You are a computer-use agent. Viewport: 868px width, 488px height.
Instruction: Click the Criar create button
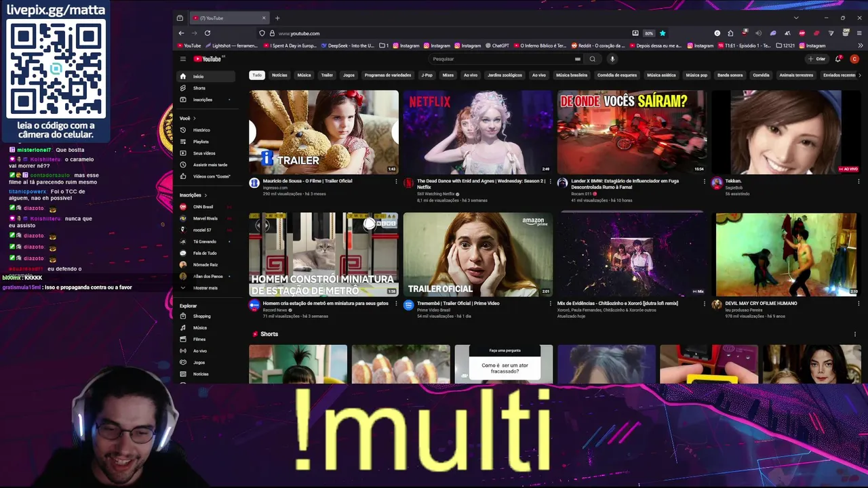pyautogui.click(x=816, y=59)
